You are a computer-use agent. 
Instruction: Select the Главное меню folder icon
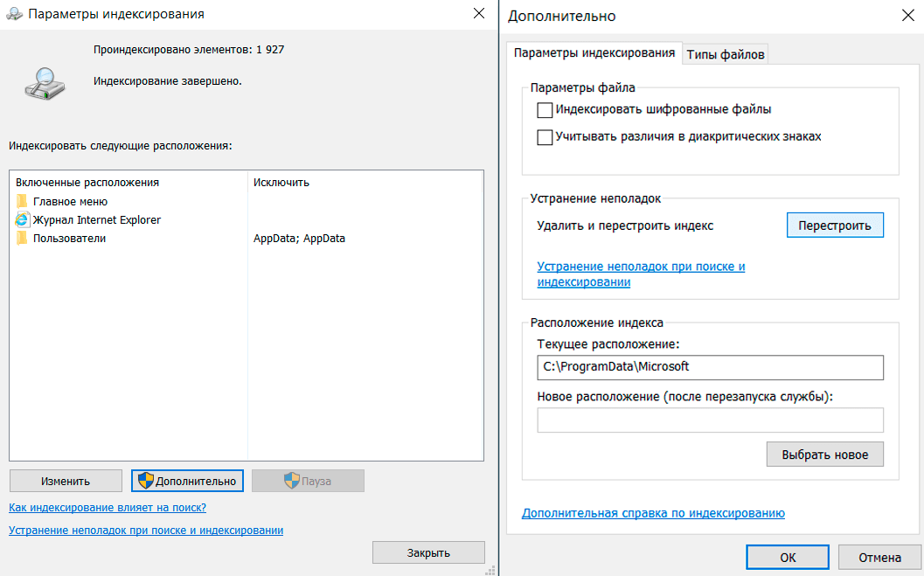pos(22,201)
